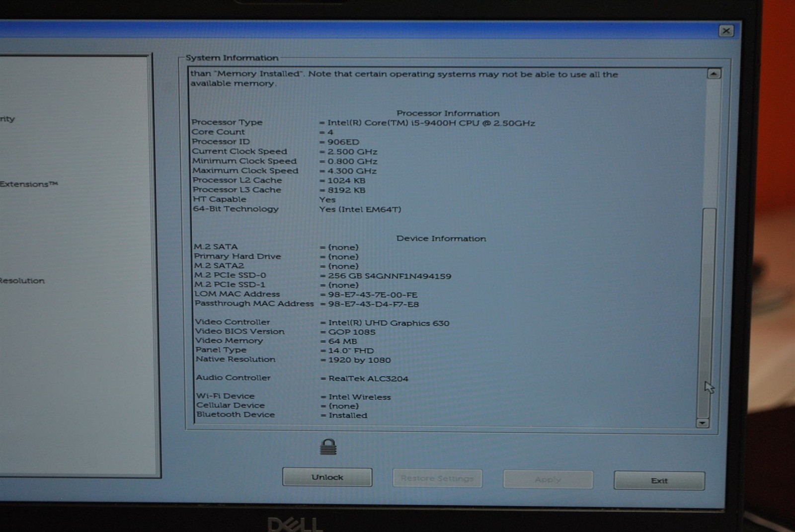Click the M.2 PCIe SSD-1 label
The height and width of the screenshot is (532, 795).
click(230, 285)
